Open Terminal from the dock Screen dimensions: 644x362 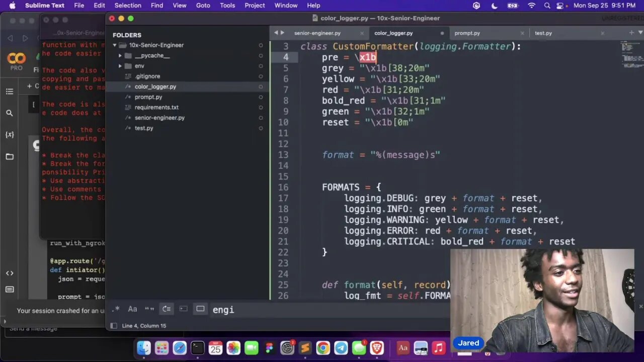click(198, 348)
